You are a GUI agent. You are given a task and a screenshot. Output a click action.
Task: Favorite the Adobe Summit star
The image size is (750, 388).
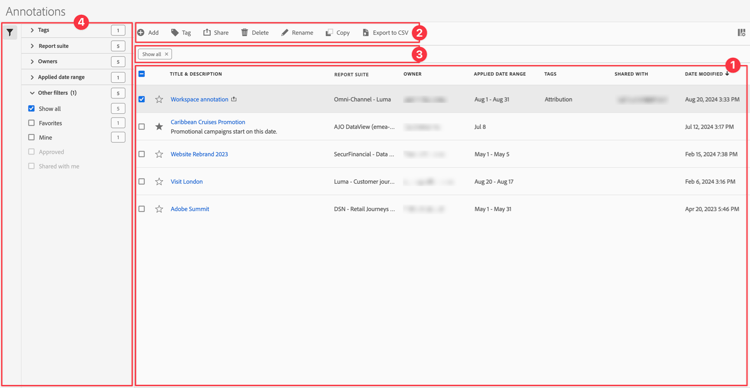pyautogui.click(x=159, y=209)
